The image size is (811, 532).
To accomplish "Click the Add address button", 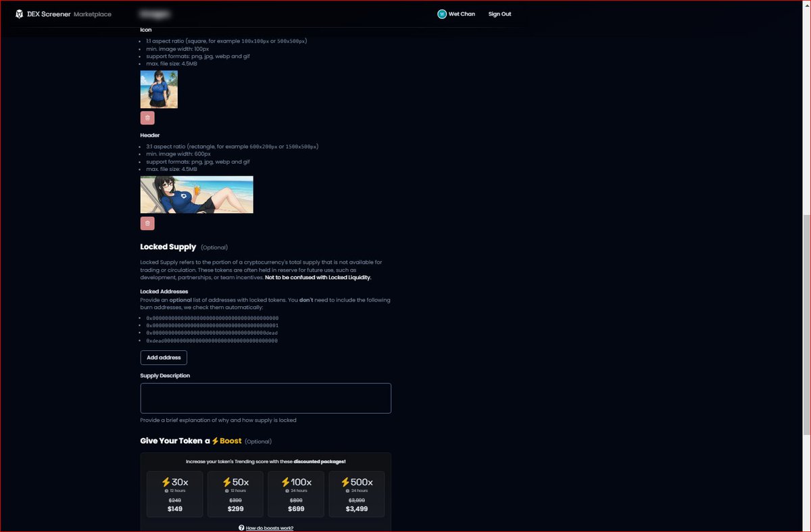I will [x=164, y=358].
